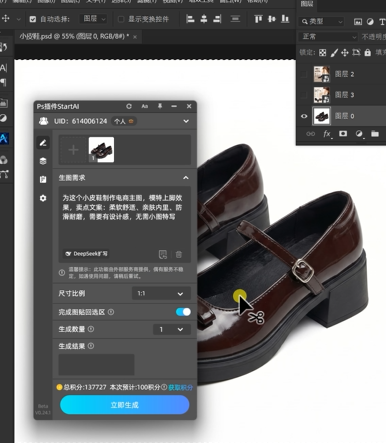The width and height of the screenshot is (386, 443).
Task: Add a layer mask icon
Action: pyautogui.click(x=343, y=134)
